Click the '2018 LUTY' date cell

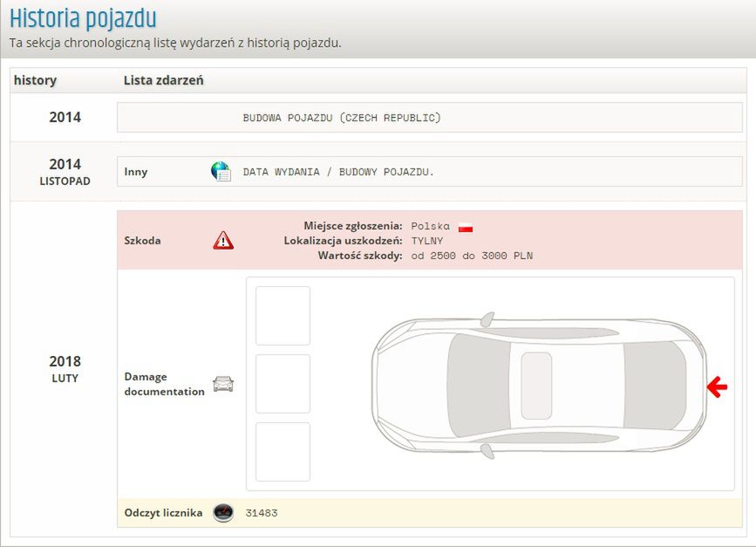click(x=65, y=369)
